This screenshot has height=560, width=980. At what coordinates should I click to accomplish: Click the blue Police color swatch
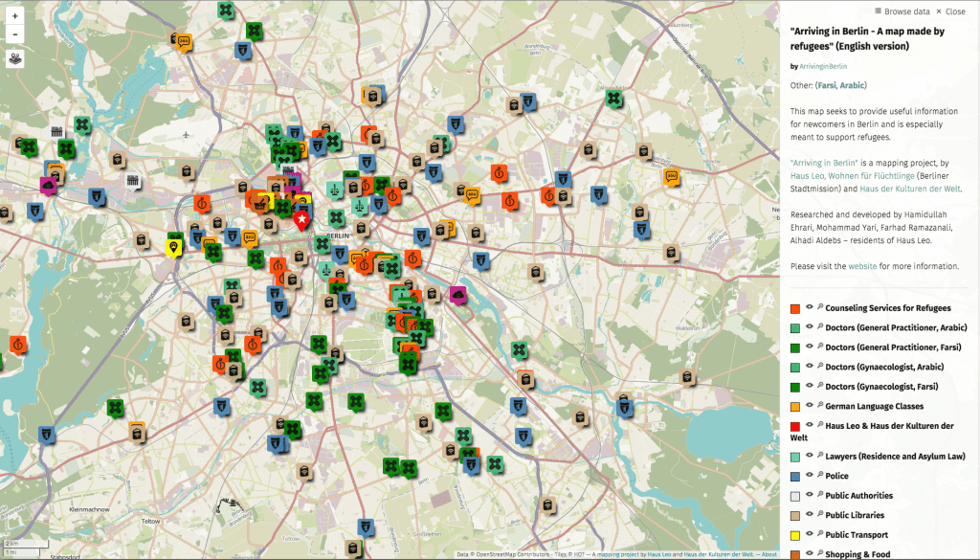(794, 476)
